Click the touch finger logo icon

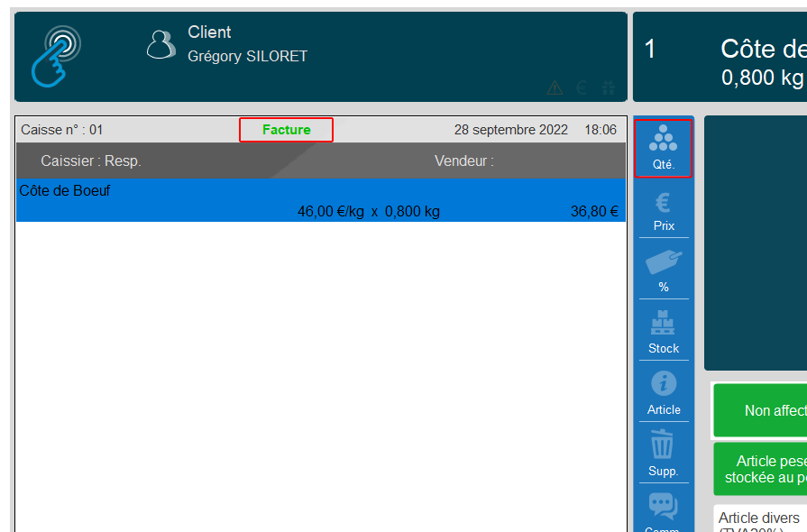pos(56,56)
